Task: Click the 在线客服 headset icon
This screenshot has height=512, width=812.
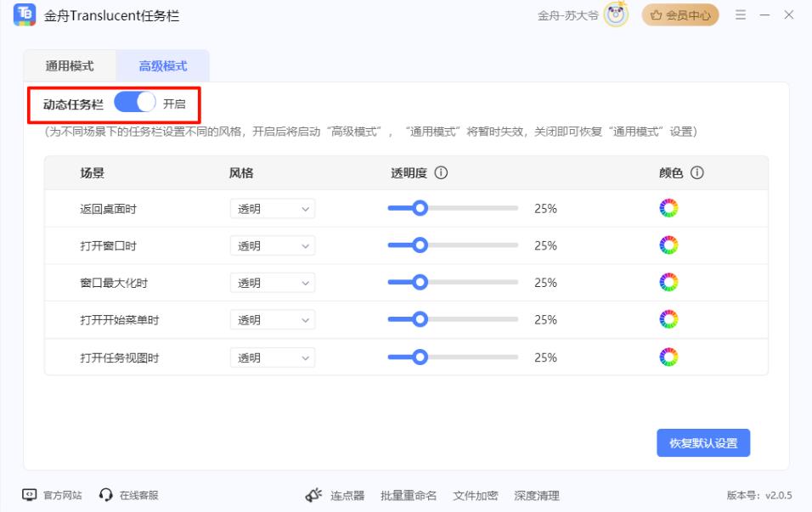Action: (105, 495)
